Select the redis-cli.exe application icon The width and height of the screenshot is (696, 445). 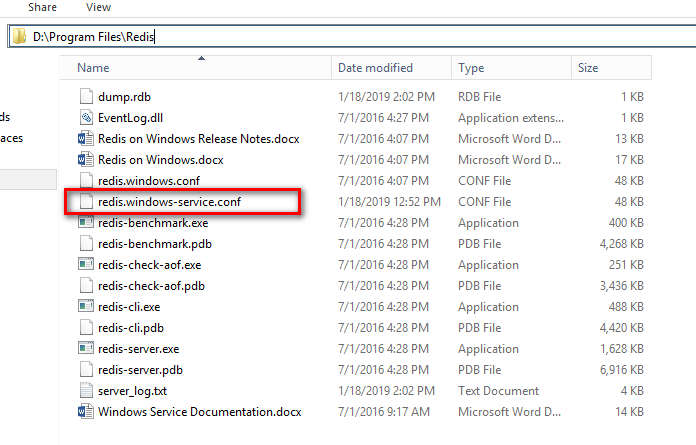86,307
